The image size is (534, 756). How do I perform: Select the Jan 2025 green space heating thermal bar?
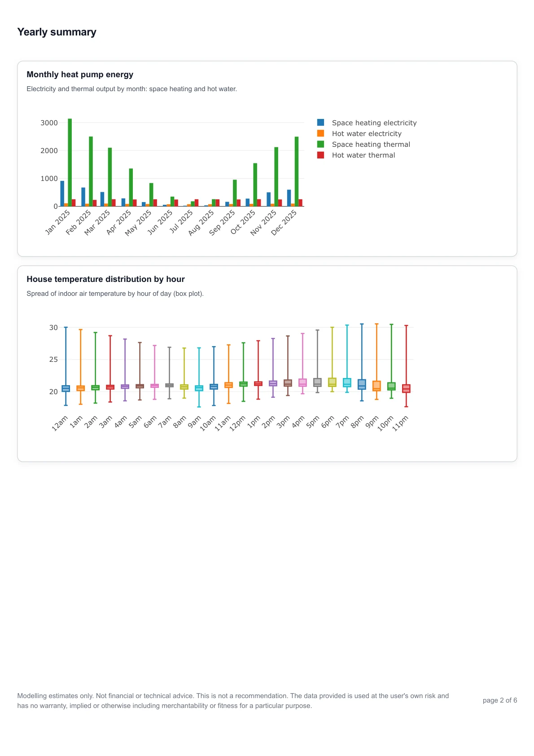70,163
